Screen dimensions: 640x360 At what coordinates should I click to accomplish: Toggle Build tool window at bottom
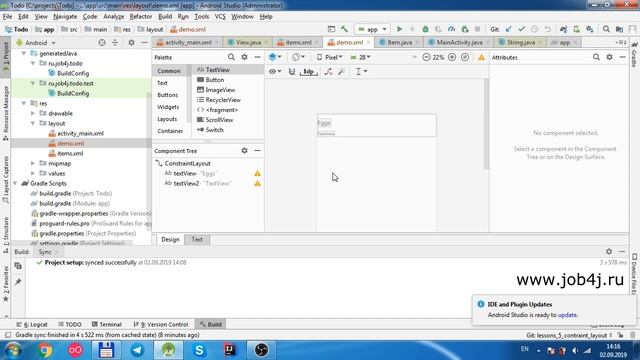(210, 324)
